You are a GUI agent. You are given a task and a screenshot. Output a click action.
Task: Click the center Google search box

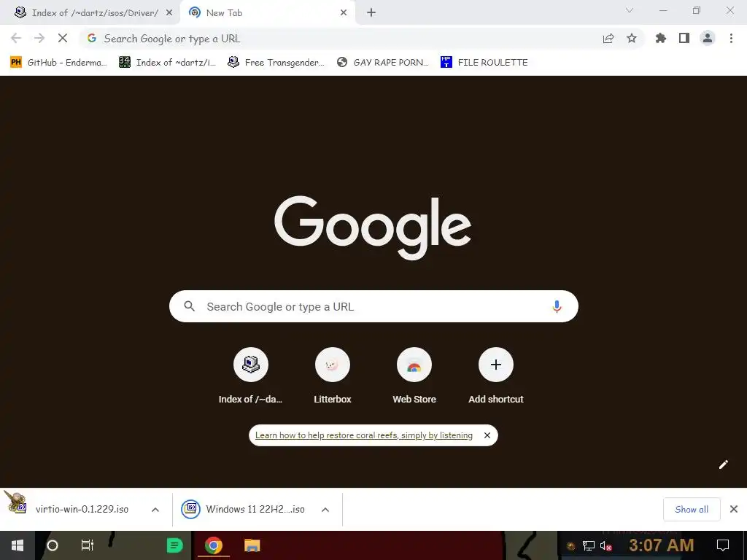(x=373, y=306)
